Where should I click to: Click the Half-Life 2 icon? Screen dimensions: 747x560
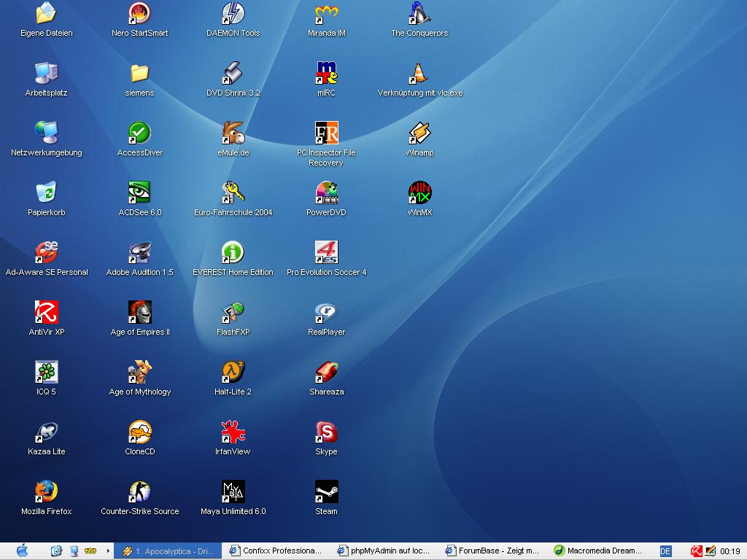pos(233,372)
